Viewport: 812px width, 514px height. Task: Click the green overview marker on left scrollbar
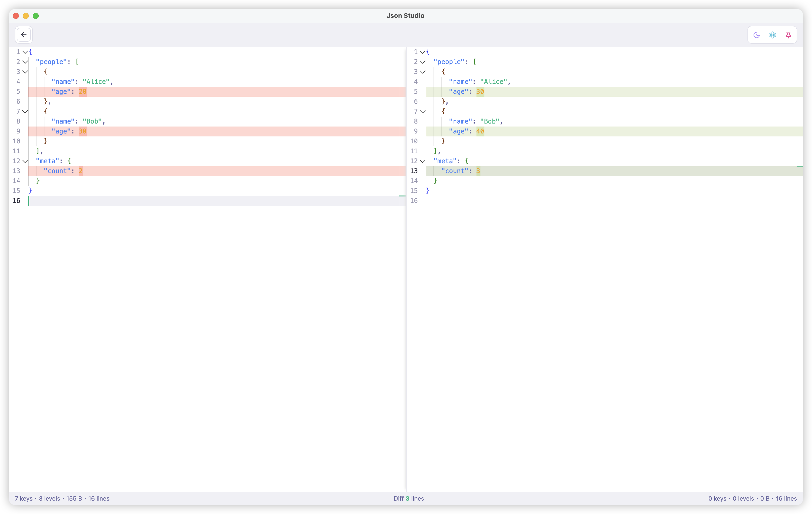click(x=402, y=196)
